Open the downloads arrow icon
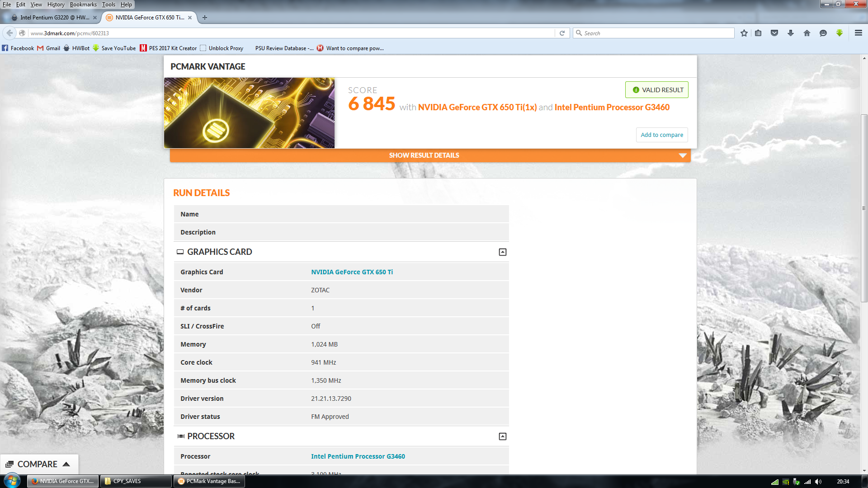 pyautogui.click(x=791, y=33)
